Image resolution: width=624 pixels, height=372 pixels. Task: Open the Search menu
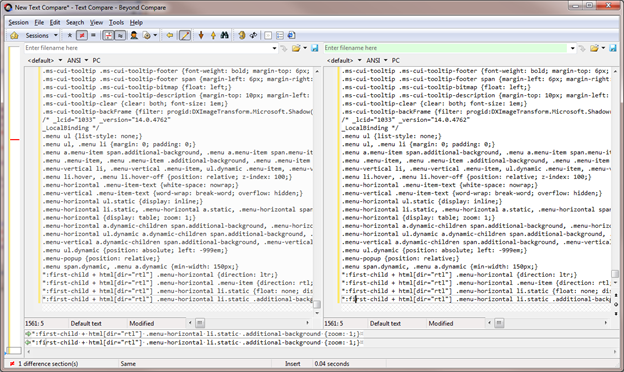point(75,22)
